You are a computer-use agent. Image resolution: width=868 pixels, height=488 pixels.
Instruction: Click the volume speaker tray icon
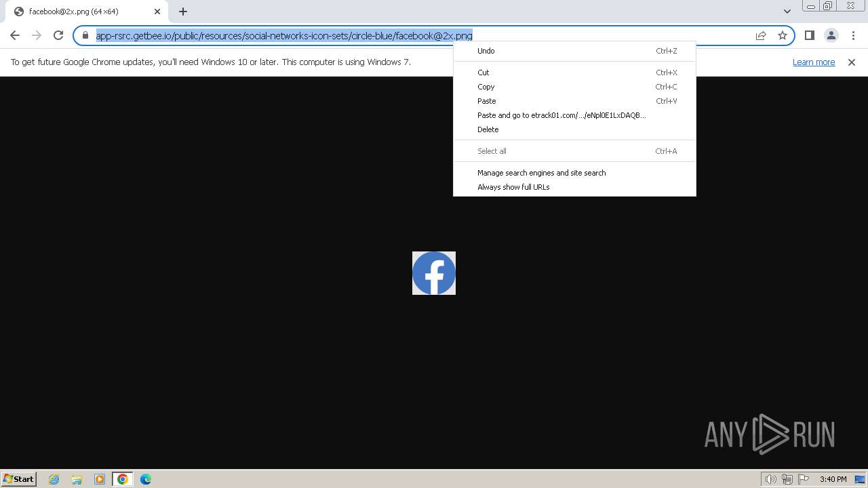tap(770, 479)
